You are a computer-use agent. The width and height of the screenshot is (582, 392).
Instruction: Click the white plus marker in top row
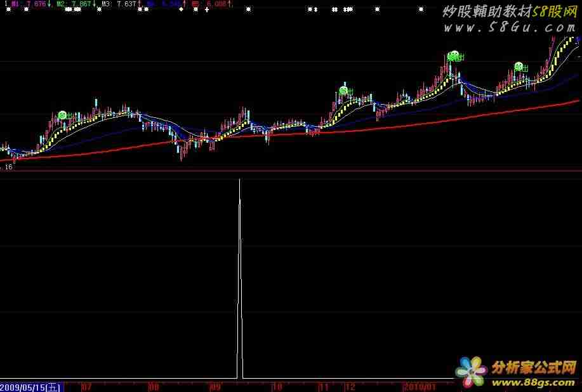pos(207,10)
